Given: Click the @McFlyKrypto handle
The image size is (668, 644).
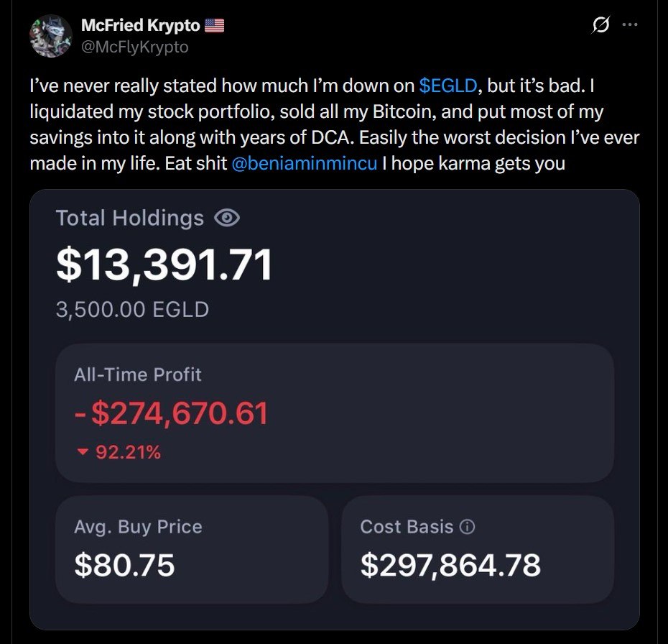Looking at the screenshot, I should point(134,47).
